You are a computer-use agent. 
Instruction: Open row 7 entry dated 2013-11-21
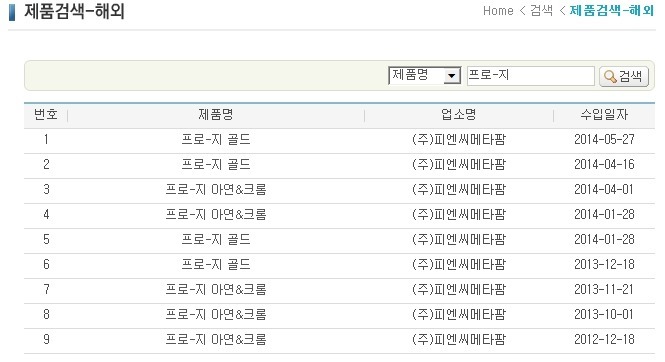click(604, 290)
